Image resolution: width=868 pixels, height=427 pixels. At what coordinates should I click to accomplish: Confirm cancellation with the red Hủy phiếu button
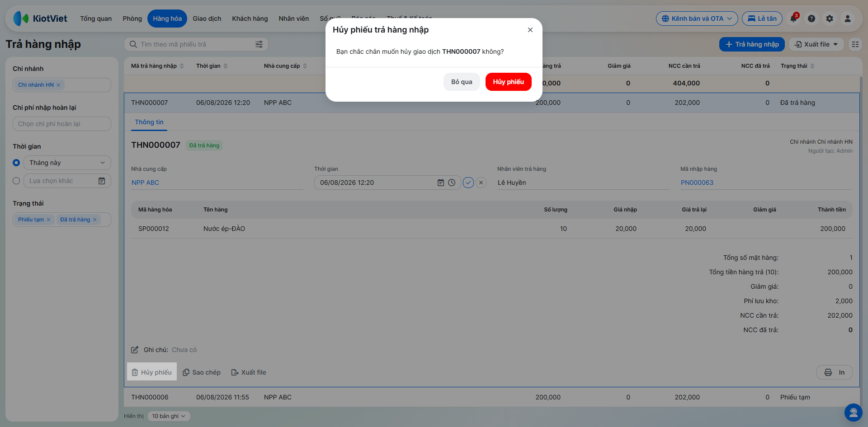pyautogui.click(x=508, y=82)
